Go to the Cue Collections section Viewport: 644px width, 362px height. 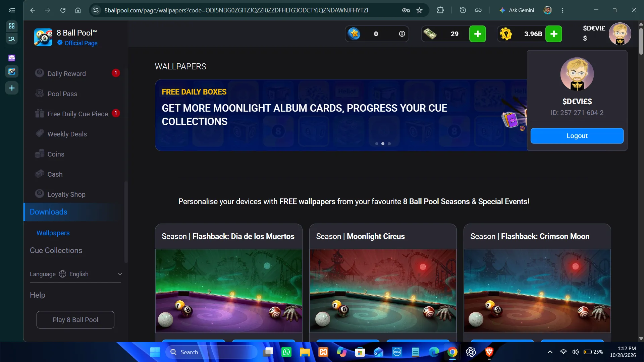coord(56,250)
